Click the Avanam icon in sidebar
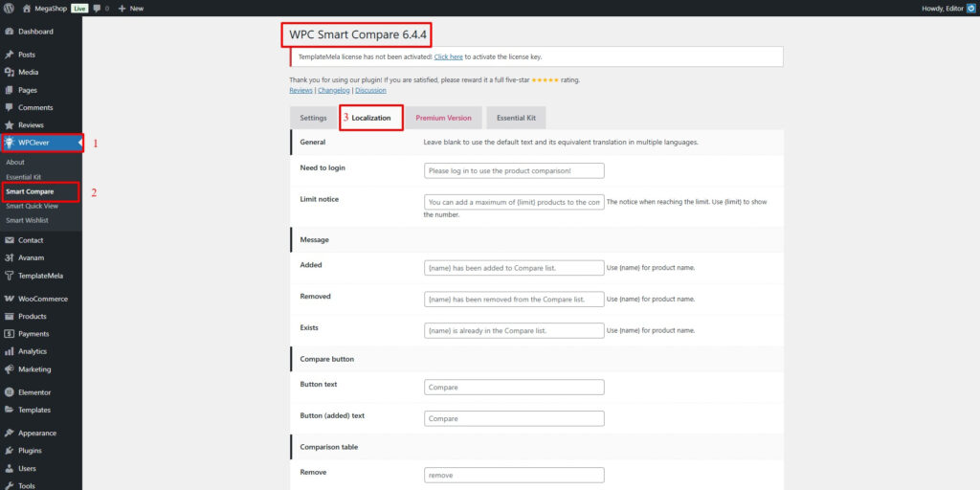Viewport: 980px width, 490px height. coord(10,257)
